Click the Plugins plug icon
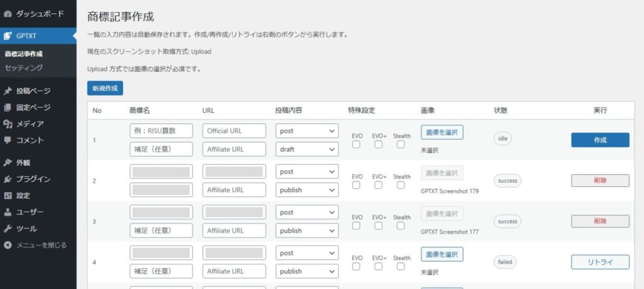Image resolution: width=644 pixels, height=289 pixels. (8, 179)
